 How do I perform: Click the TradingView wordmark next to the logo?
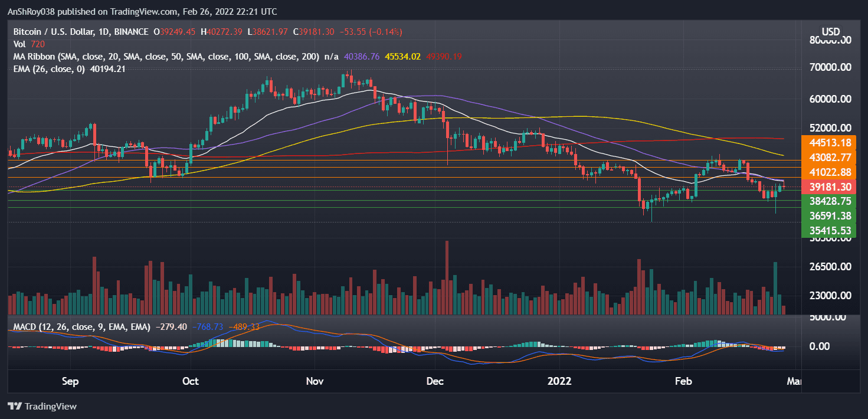(50, 407)
